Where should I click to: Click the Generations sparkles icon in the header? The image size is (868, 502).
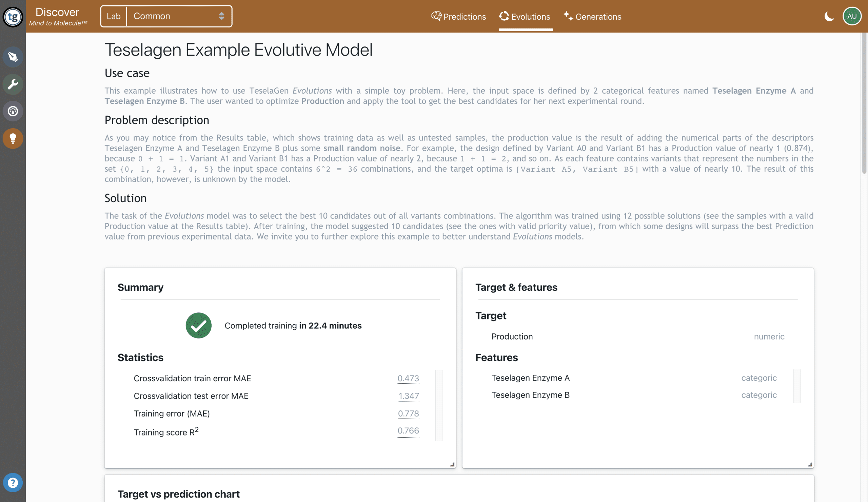tap(568, 16)
